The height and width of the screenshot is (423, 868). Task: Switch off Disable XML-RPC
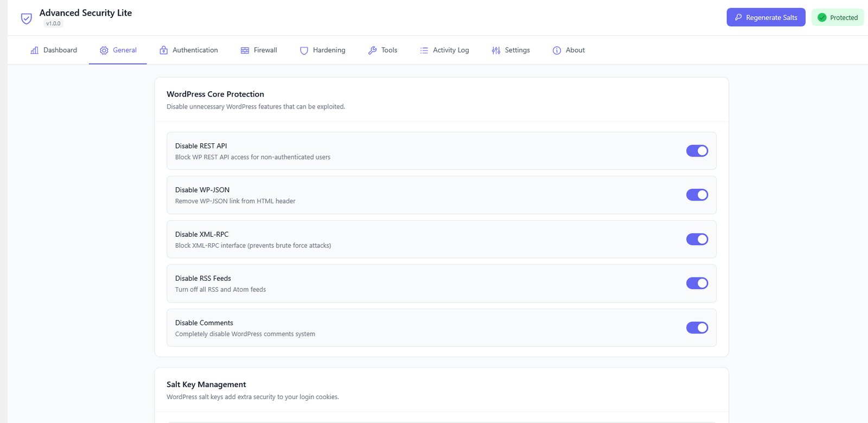click(x=697, y=239)
